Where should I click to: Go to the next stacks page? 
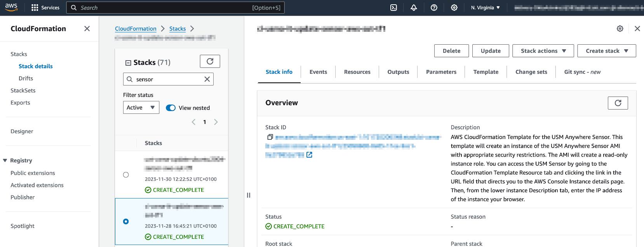(x=216, y=122)
